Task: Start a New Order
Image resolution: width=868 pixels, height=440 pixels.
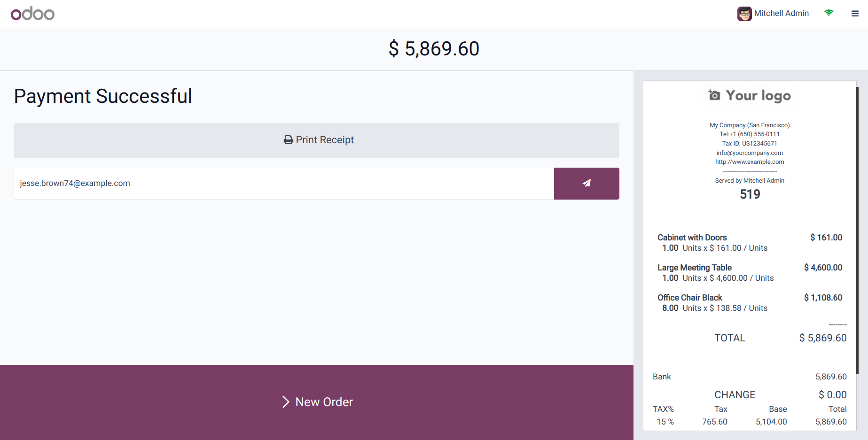Action: coord(317,402)
